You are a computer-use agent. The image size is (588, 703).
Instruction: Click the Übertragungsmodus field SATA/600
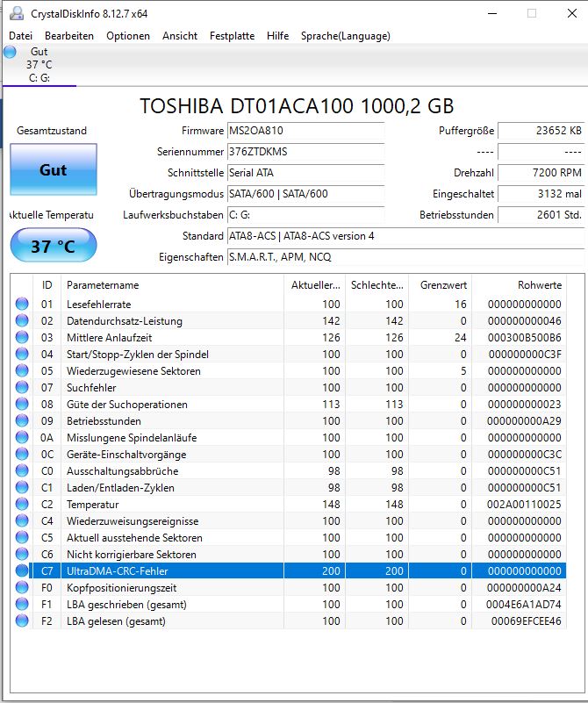pos(306,194)
